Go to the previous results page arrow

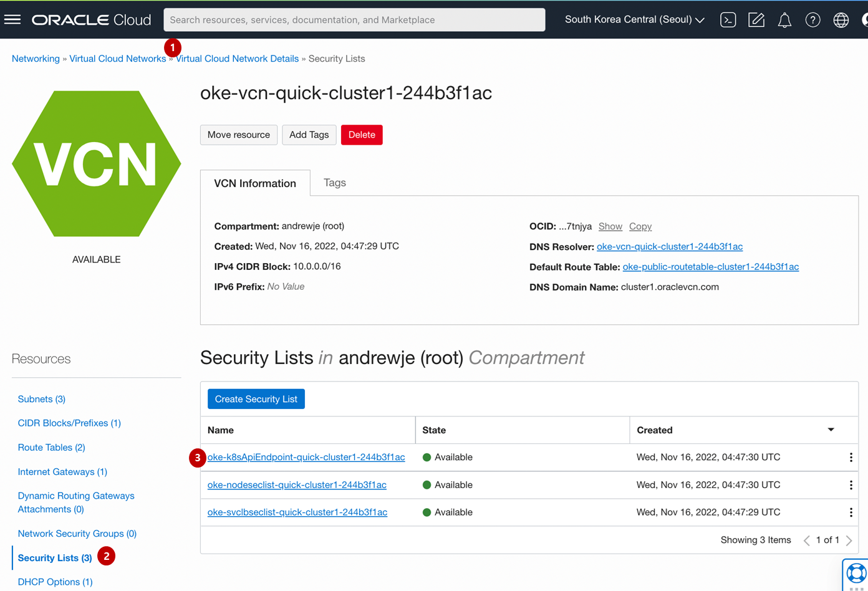click(807, 541)
